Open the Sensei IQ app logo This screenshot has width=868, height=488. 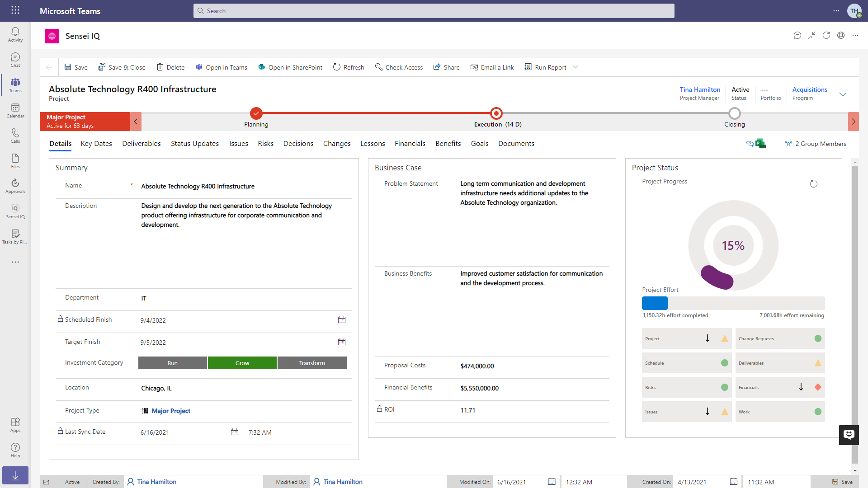(x=52, y=36)
